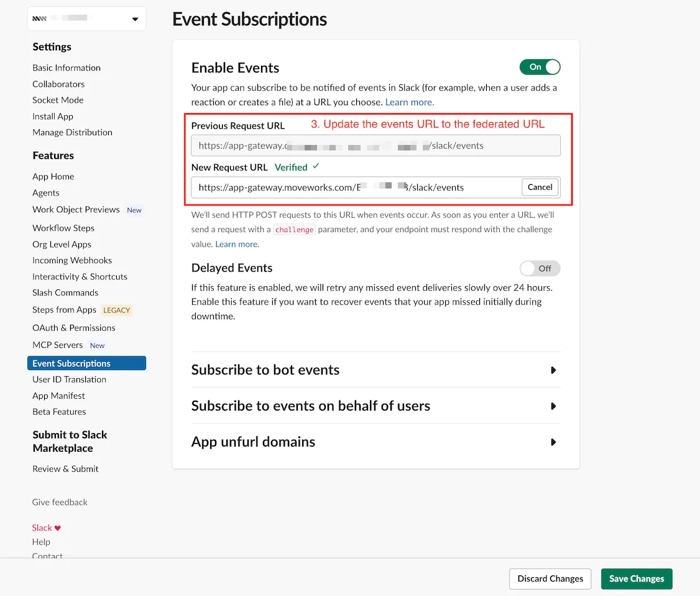The height and width of the screenshot is (596, 700).
Task: Open Org Level Apps page
Action: 62,244
